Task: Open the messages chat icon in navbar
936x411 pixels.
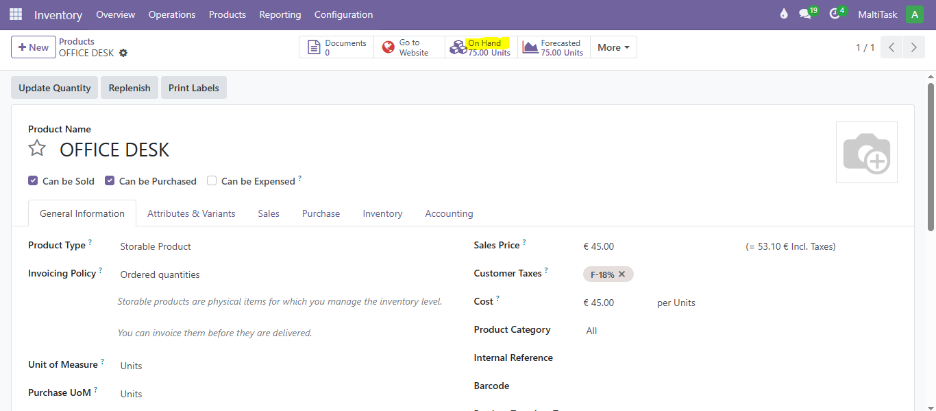Action: 805,15
